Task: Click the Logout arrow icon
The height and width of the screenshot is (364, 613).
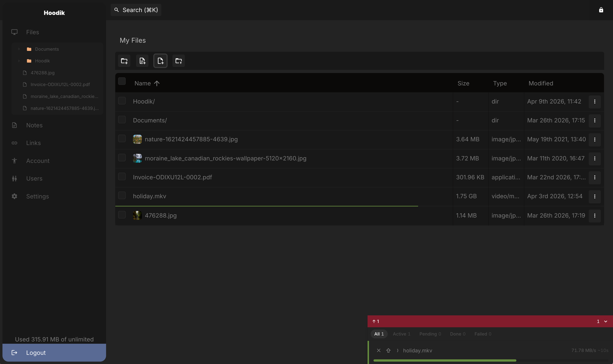Action: (x=14, y=353)
